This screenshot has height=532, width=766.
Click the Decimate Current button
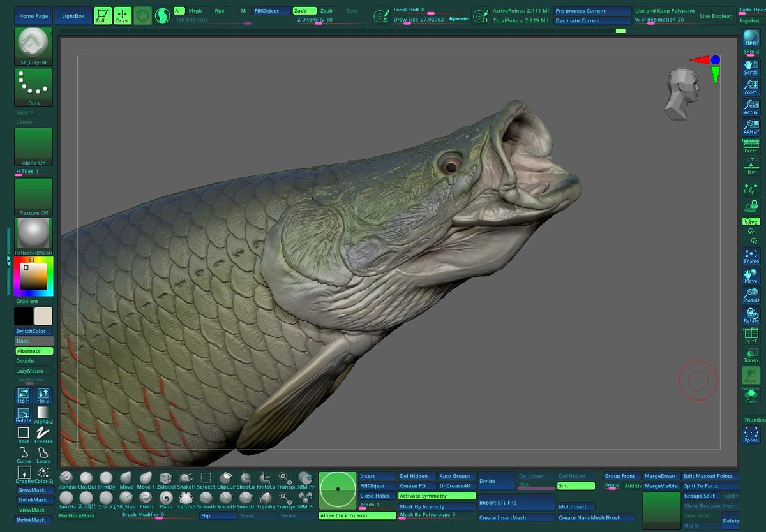click(x=592, y=20)
